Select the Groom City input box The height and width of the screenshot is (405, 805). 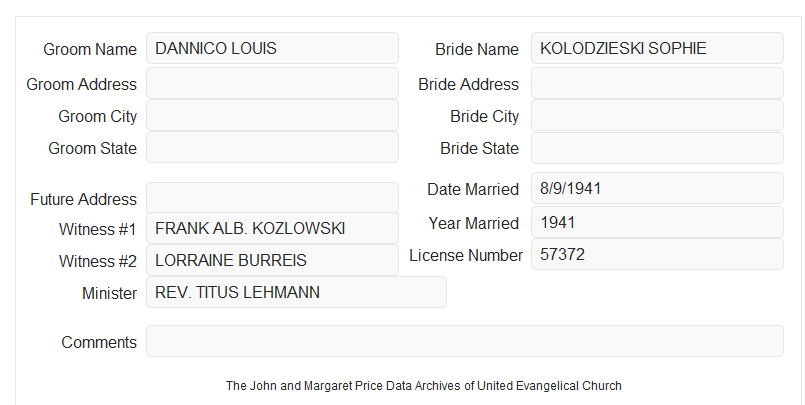(x=272, y=115)
